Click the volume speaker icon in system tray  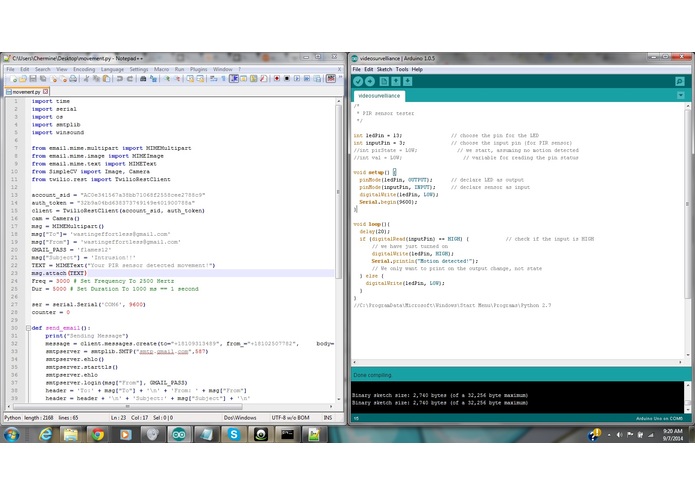(620, 435)
